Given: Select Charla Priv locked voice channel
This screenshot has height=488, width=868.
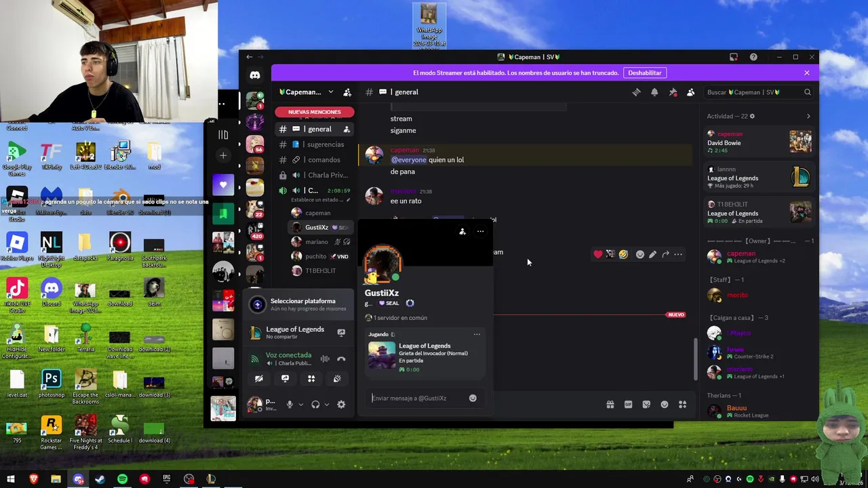Looking at the screenshot, I should pyautogui.click(x=315, y=175).
